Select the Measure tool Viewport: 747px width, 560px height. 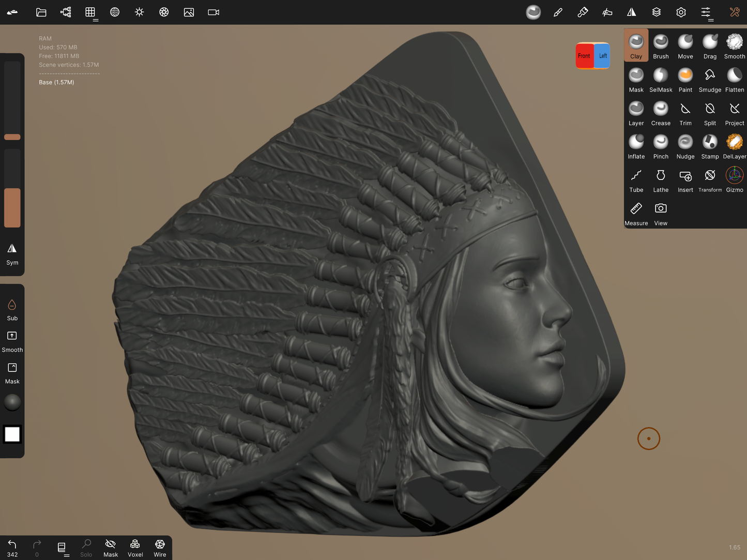(636, 213)
